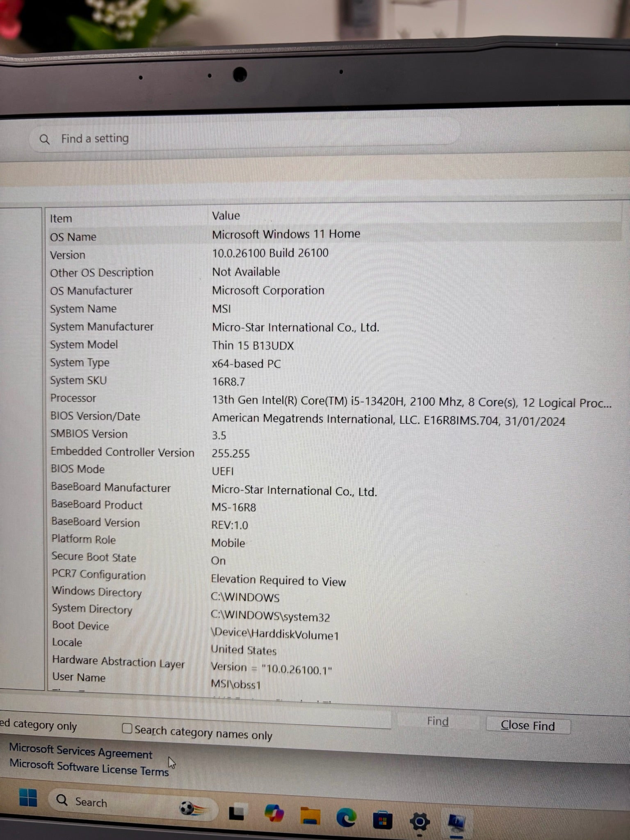Switch to the Settings taskbar app
The height and width of the screenshot is (840, 630).
tap(419, 822)
